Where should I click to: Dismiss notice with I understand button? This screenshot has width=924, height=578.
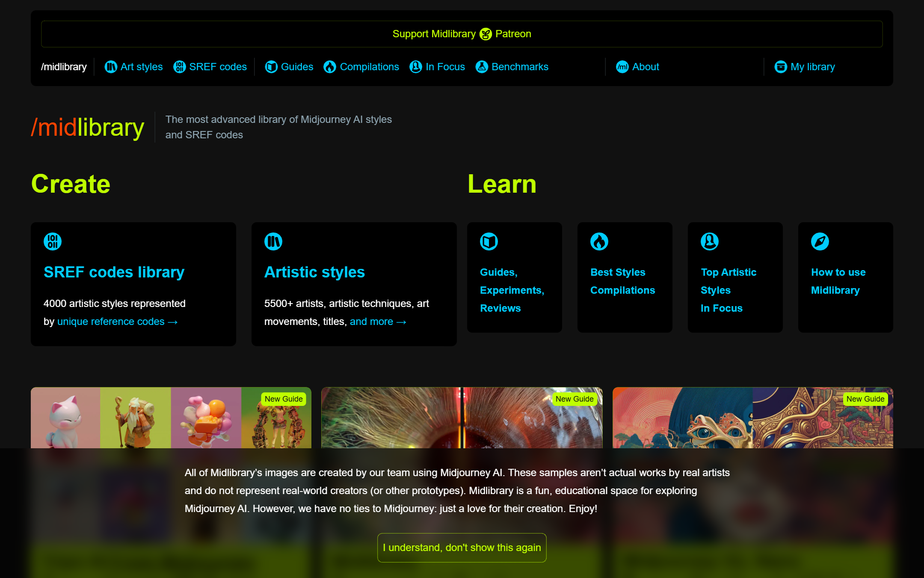point(462,548)
